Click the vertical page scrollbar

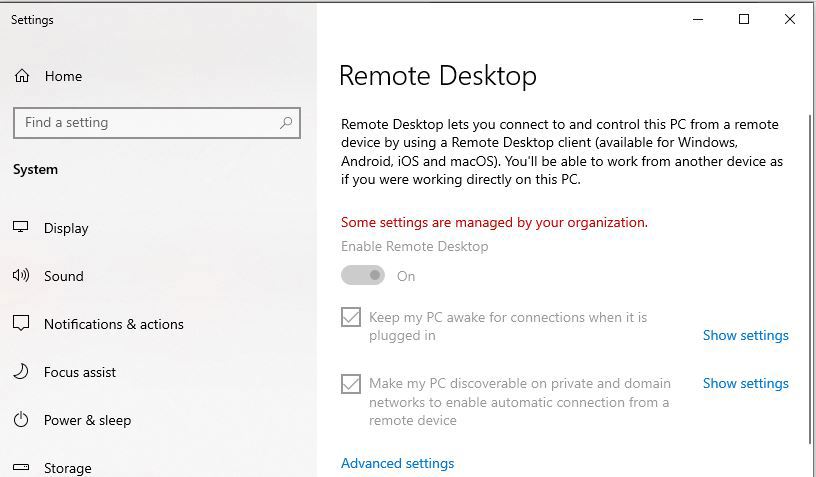tap(810, 279)
